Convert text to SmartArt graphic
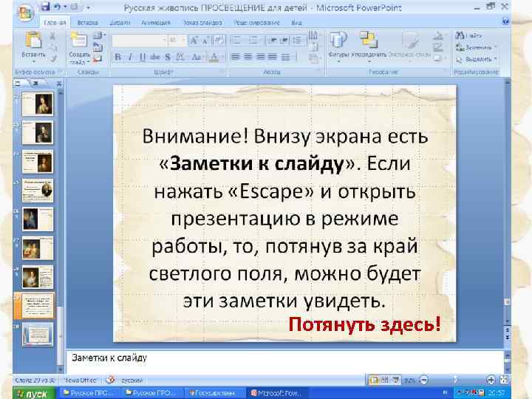 pyautogui.click(x=313, y=59)
